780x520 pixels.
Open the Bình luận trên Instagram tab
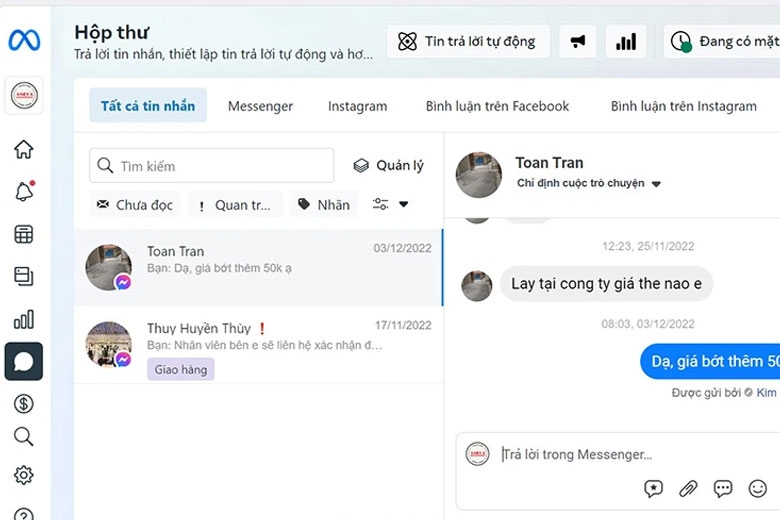683,106
